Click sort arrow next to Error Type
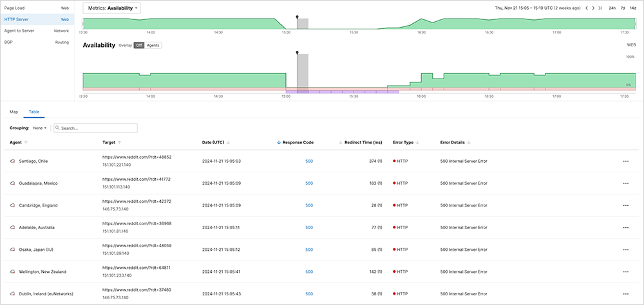The width and height of the screenshot is (644, 305). point(418,142)
